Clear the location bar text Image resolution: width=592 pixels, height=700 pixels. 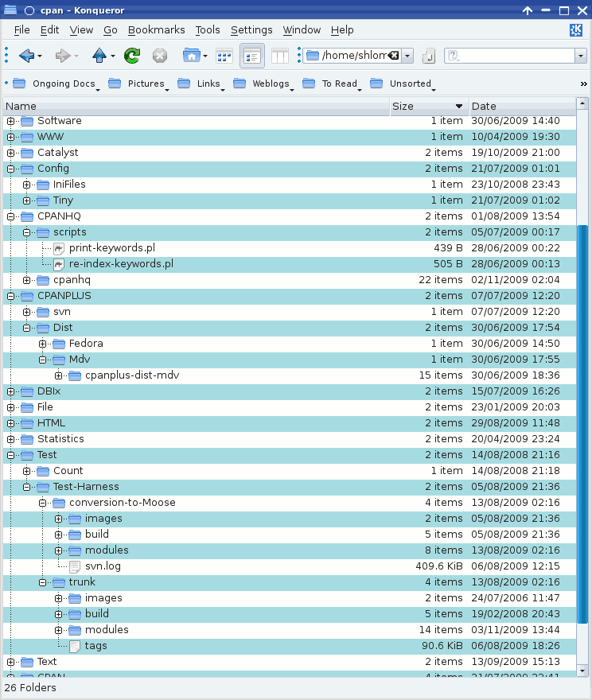pos(393,56)
